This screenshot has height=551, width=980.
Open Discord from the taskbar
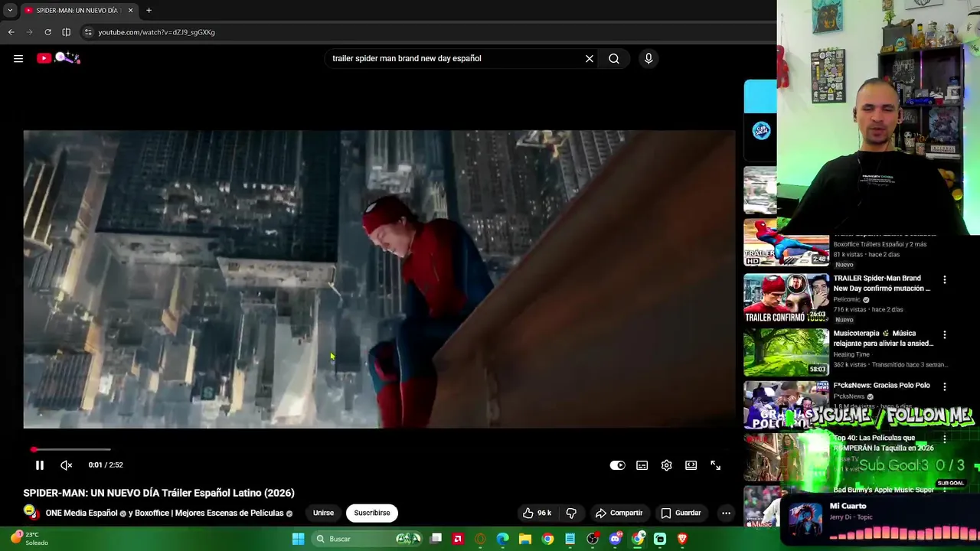[x=615, y=539]
